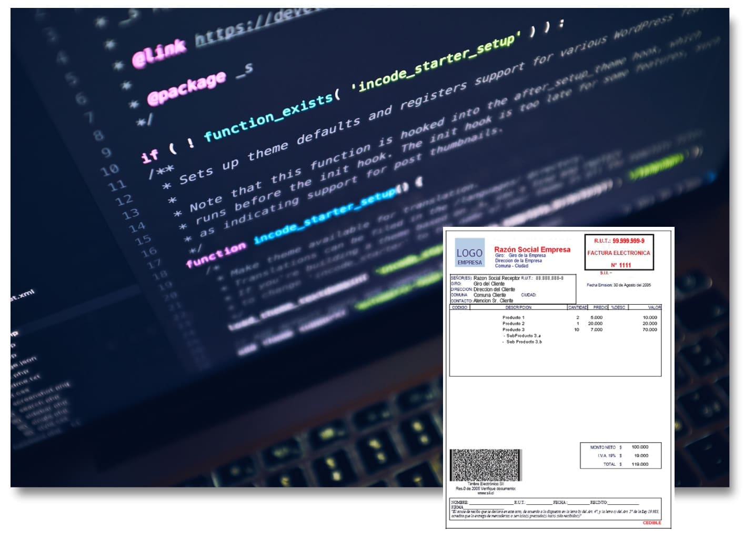Viewport: 754px width, 560px height.
Task: Click the PRECIO column header
Action: click(x=600, y=307)
